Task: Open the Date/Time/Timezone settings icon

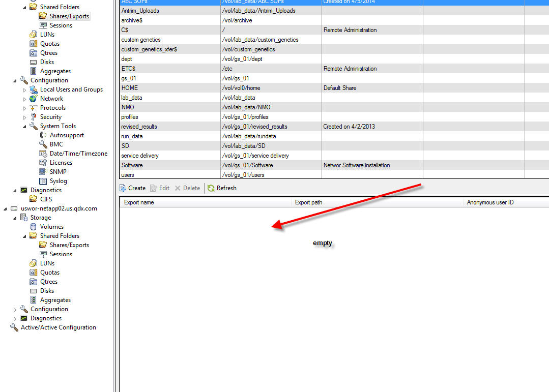Action: (43, 154)
